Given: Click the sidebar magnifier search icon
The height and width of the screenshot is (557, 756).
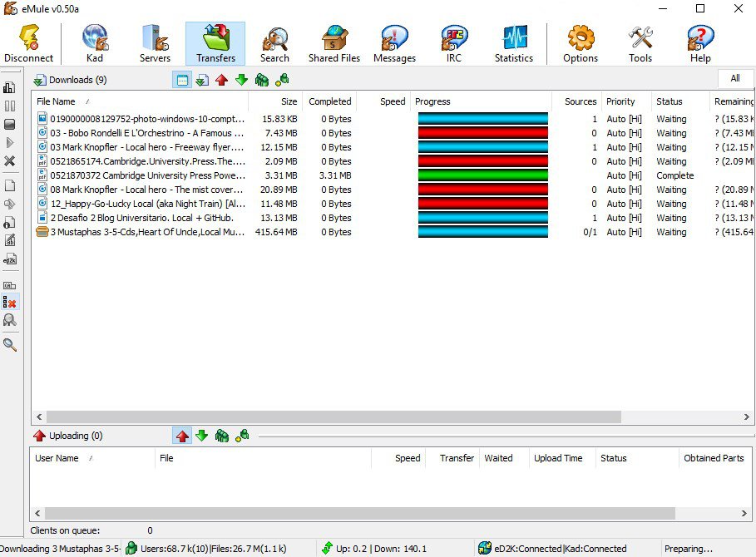Looking at the screenshot, I should pos(9,344).
